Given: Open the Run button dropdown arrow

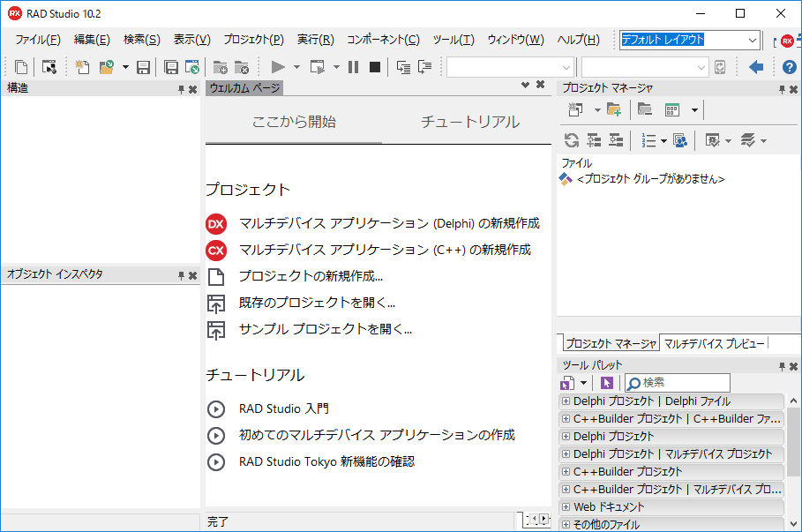Looking at the screenshot, I should point(296,67).
